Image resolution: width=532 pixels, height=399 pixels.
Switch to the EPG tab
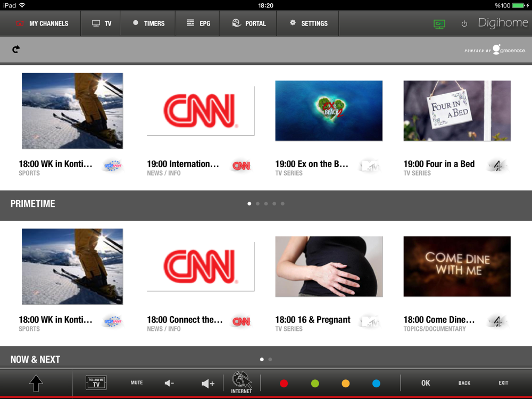click(198, 23)
